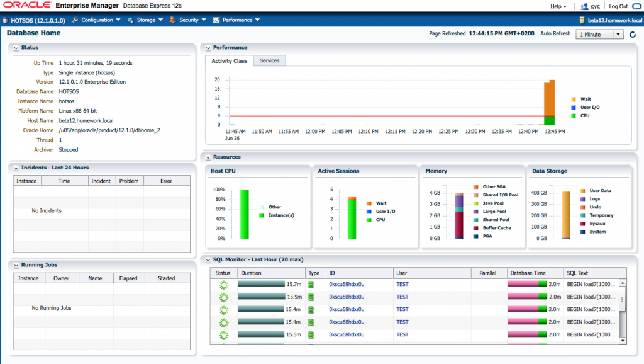This screenshot has width=644, height=364.
Task: Click the Configuration wrench icon
Action: [x=75, y=20]
